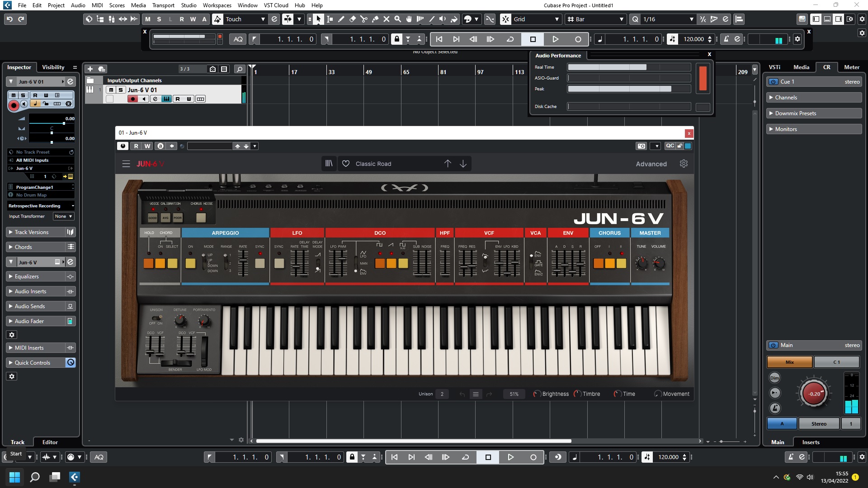Screen dimensions: 868x488
Task: Expand the Track Versions section
Action: tap(36, 232)
